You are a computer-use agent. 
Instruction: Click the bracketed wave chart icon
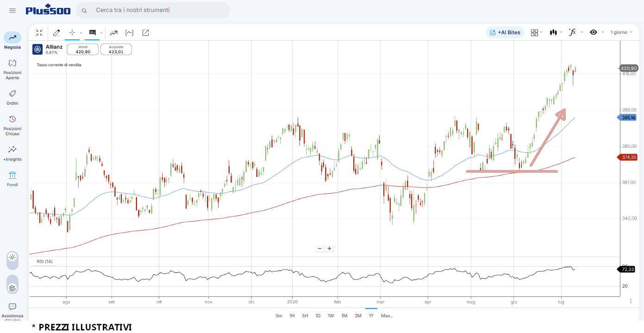(129, 33)
